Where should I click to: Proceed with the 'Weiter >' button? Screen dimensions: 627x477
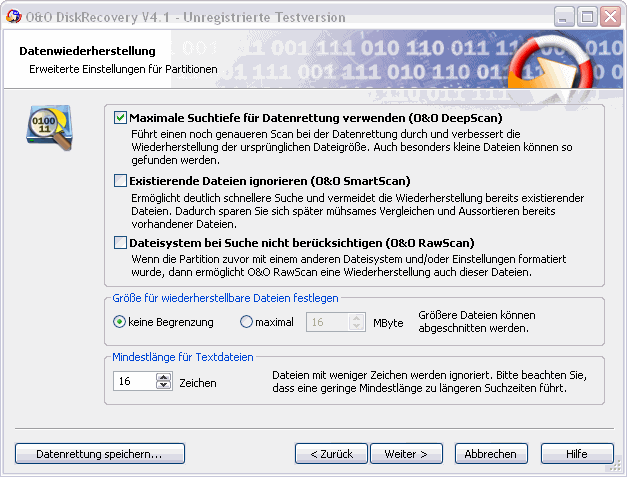pyautogui.click(x=406, y=454)
